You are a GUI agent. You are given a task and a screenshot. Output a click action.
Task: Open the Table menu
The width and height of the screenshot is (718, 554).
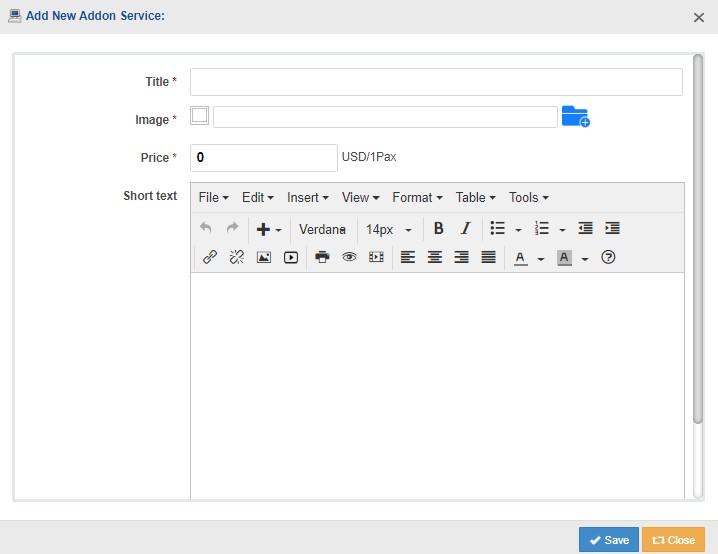coord(475,197)
